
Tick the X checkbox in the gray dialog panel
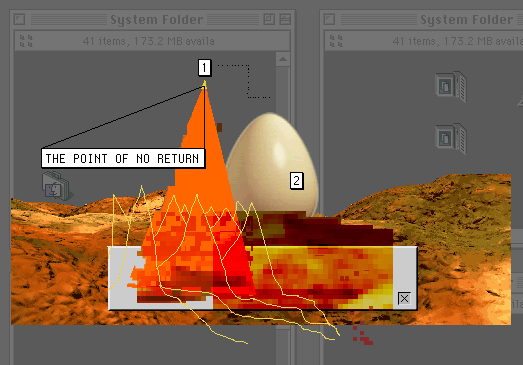point(404,298)
